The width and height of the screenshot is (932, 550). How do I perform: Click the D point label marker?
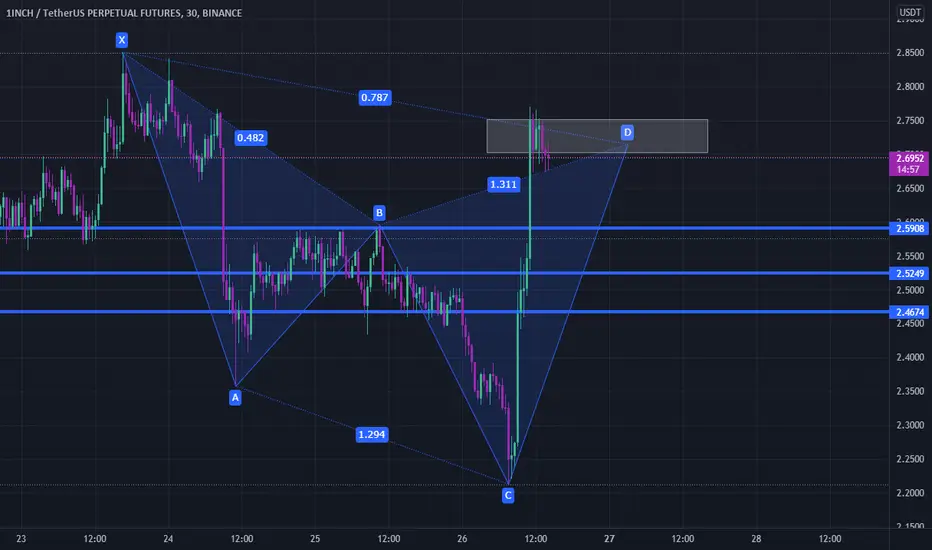coord(627,132)
